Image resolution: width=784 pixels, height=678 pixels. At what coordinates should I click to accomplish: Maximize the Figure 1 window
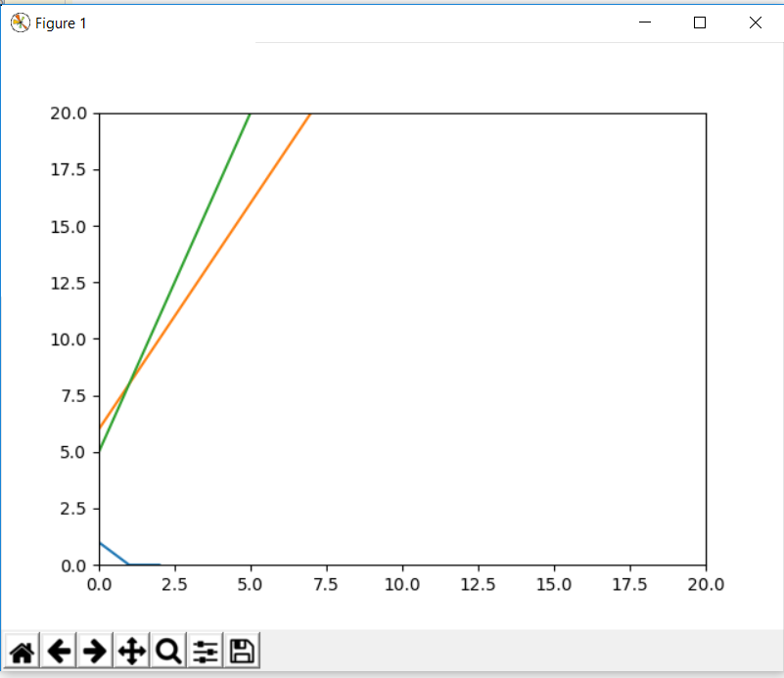click(700, 23)
